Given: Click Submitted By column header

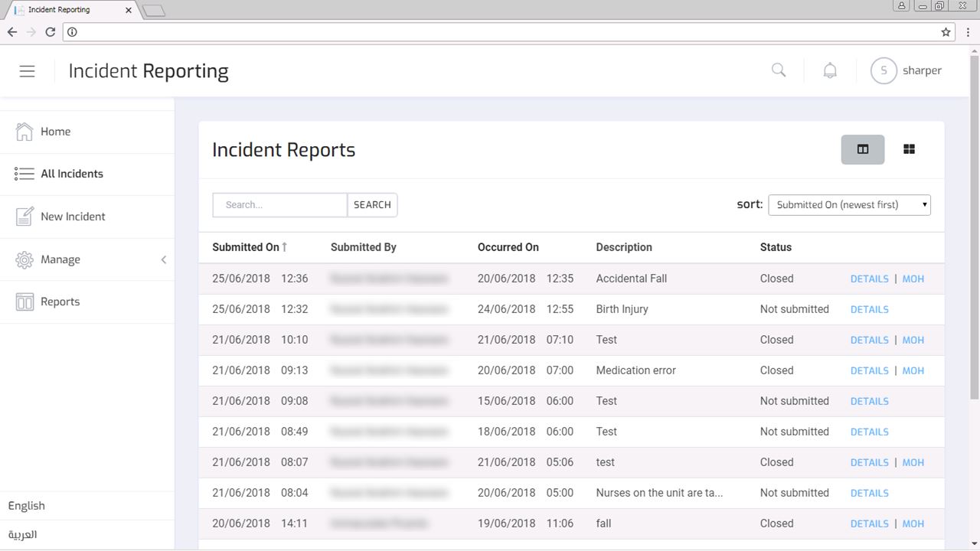Looking at the screenshot, I should 364,247.
